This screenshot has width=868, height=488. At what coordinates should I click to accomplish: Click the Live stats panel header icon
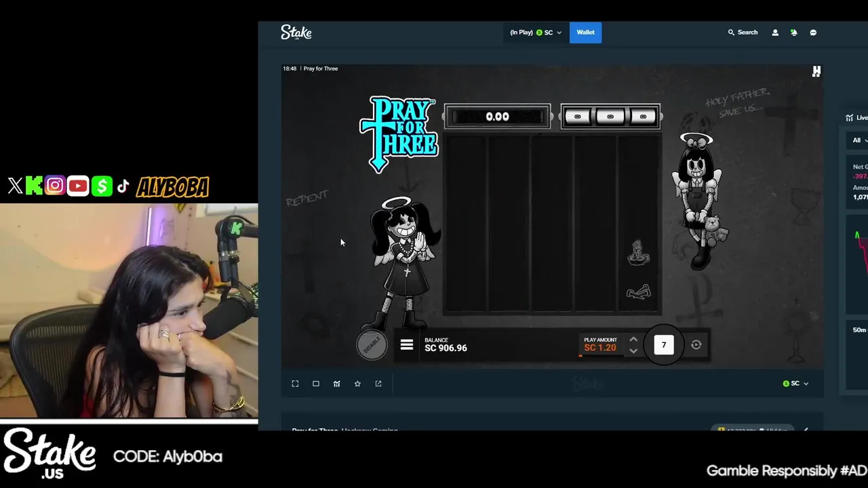tap(850, 118)
